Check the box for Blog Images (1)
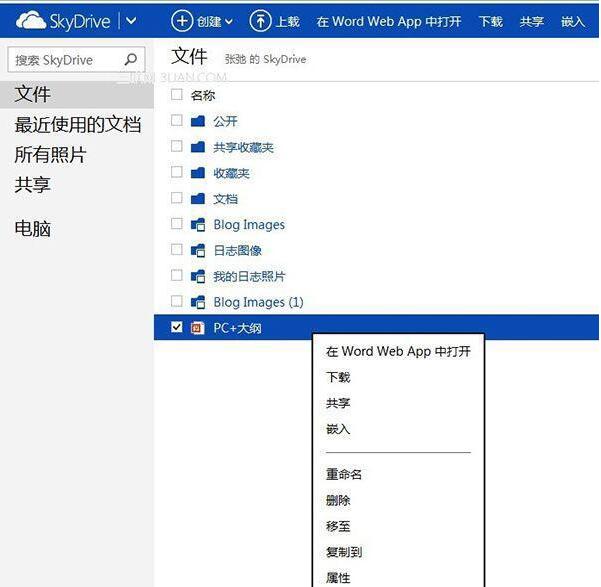This screenshot has height=587, width=601. [176, 301]
